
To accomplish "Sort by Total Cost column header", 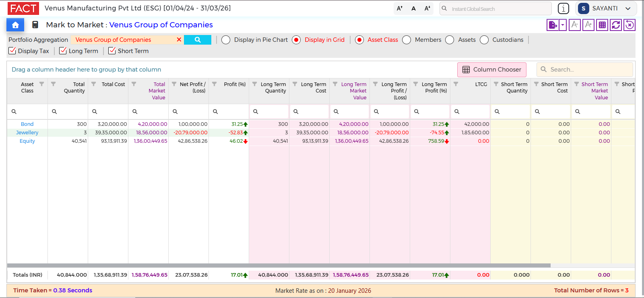I will click(x=113, y=84).
